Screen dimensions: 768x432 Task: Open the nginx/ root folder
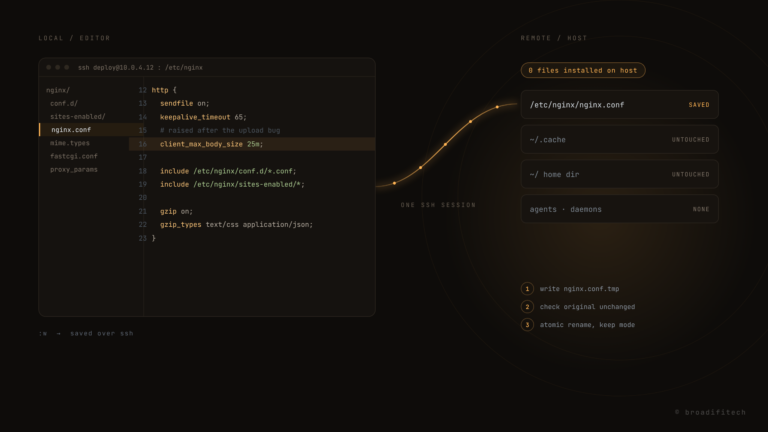point(58,90)
